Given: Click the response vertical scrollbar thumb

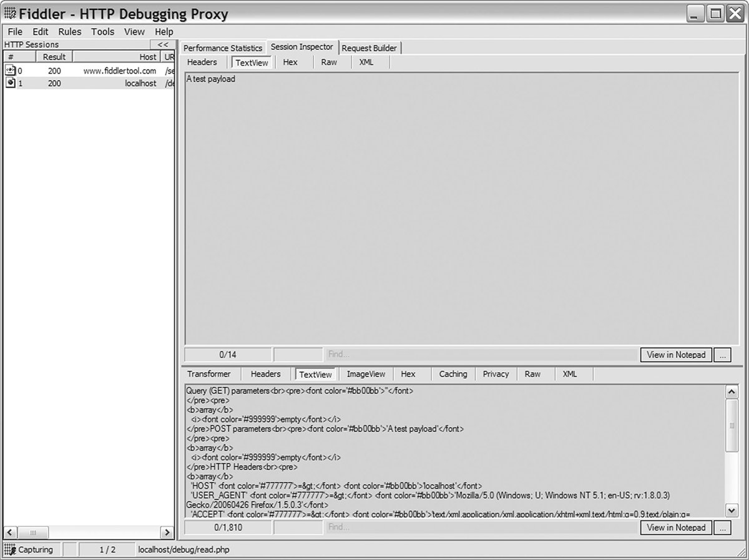Looking at the screenshot, I should 733,425.
